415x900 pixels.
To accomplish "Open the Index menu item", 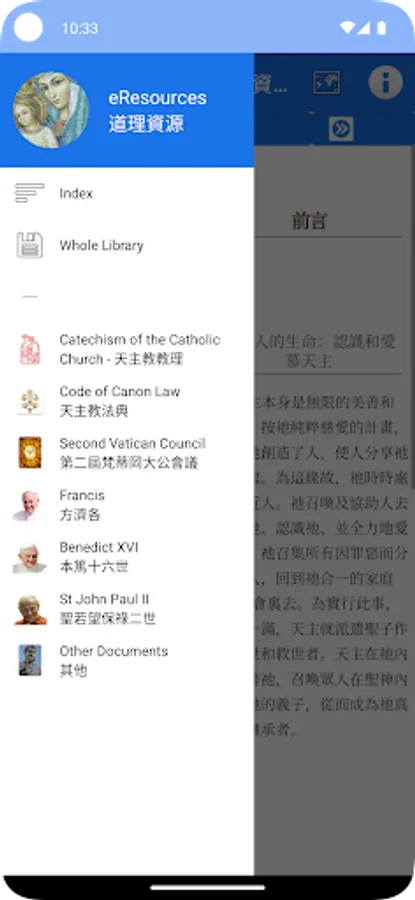I will [127, 193].
